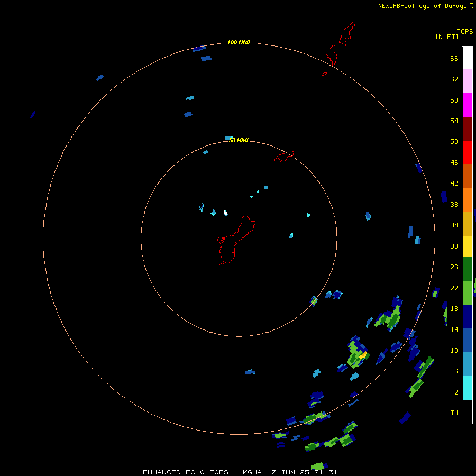Select the magenta legend swatch

(467, 105)
